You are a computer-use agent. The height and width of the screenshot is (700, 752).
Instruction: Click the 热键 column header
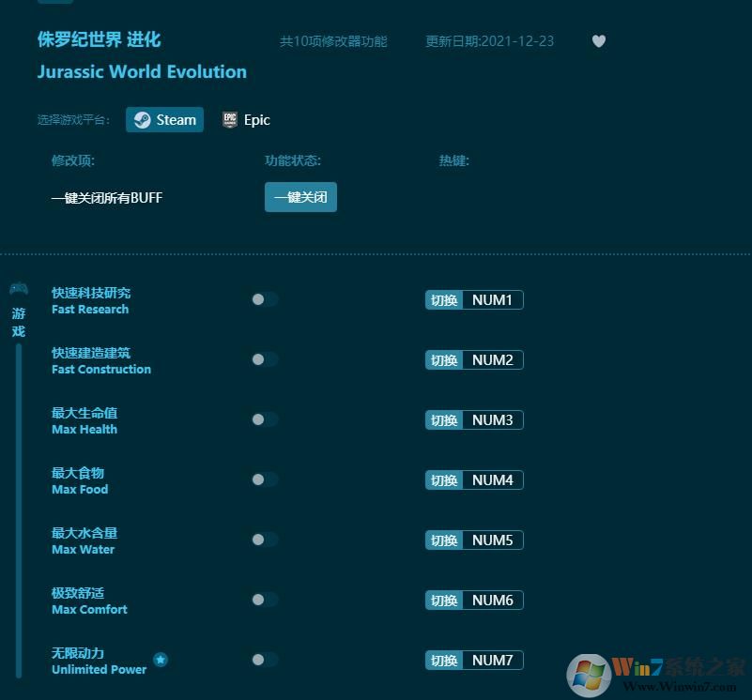[x=454, y=160]
